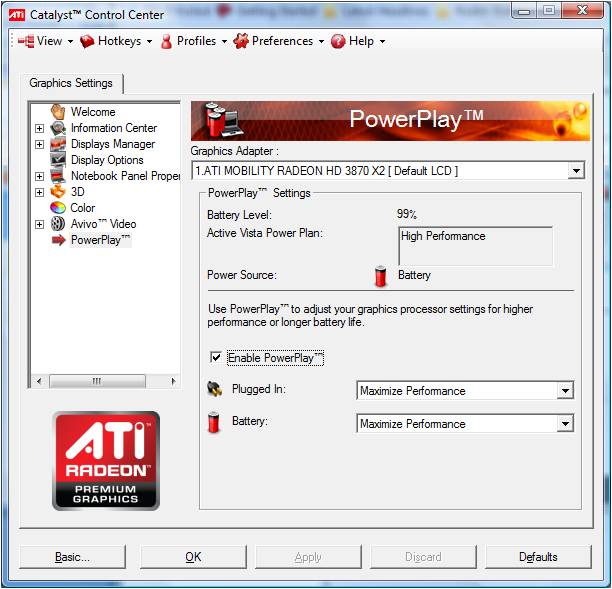Expand the Notebook Panel Properties node
612x589 pixels.
click(39, 176)
